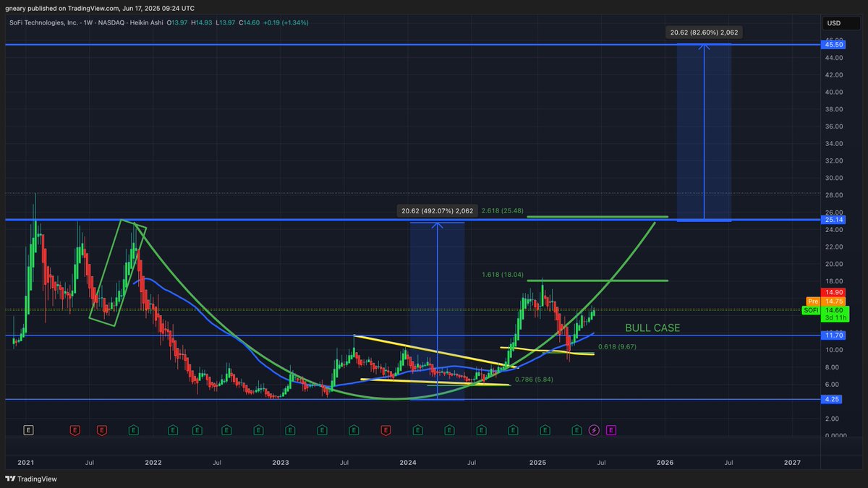Screen dimensions: 868x488
Task: Open the green earnings marker just after Jul 2023
Action: [354, 430]
